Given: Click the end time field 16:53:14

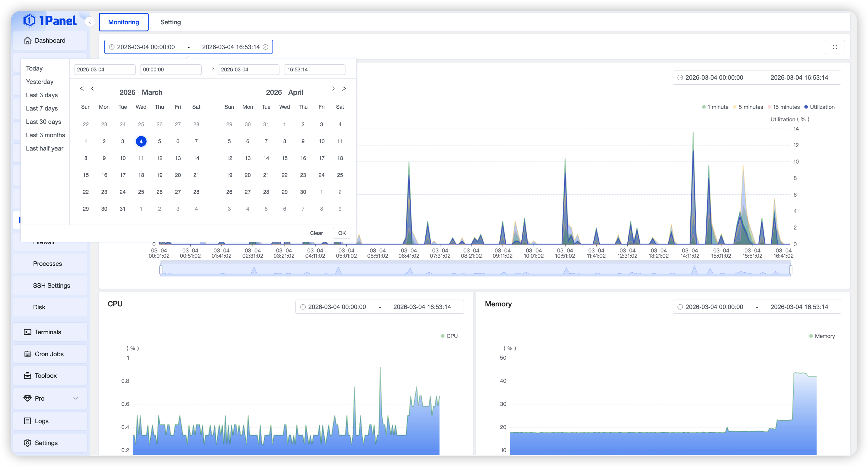Looking at the screenshot, I should [314, 69].
